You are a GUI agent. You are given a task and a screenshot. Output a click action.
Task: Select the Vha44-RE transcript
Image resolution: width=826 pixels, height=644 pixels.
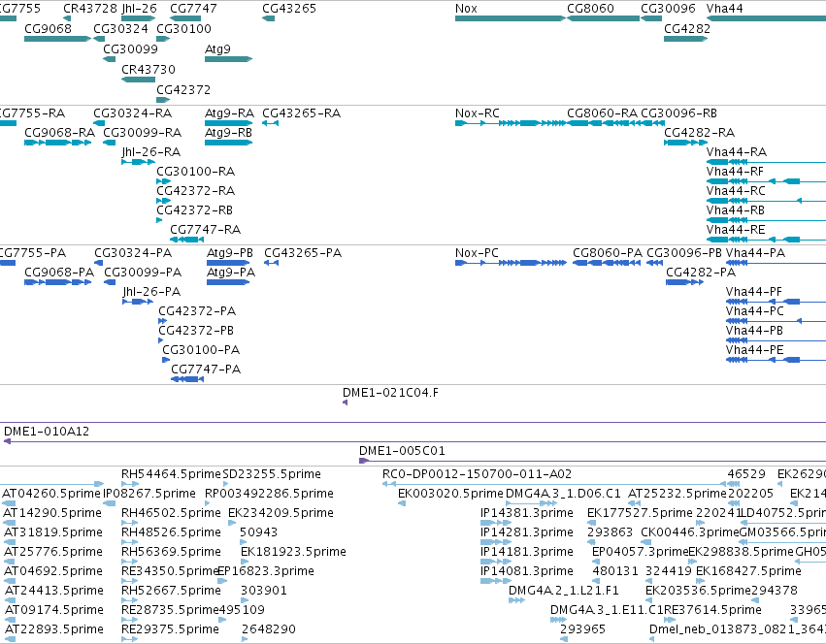coord(766,240)
